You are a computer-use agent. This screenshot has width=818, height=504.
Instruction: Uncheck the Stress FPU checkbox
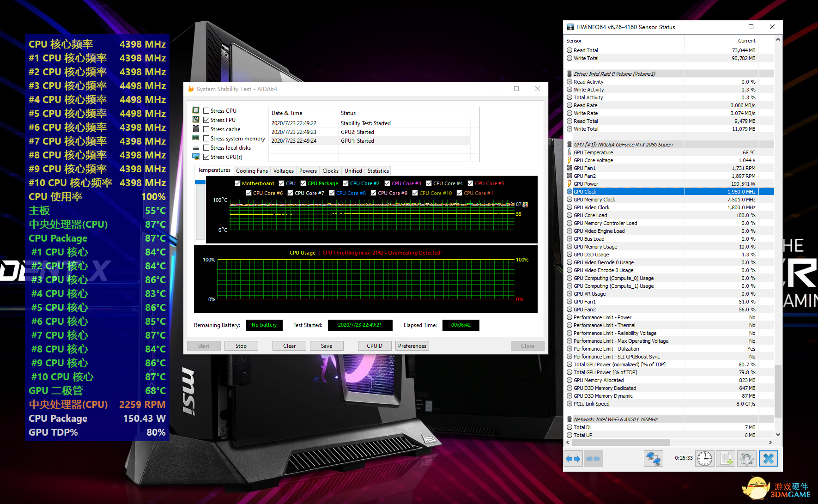tap(206, 120)
